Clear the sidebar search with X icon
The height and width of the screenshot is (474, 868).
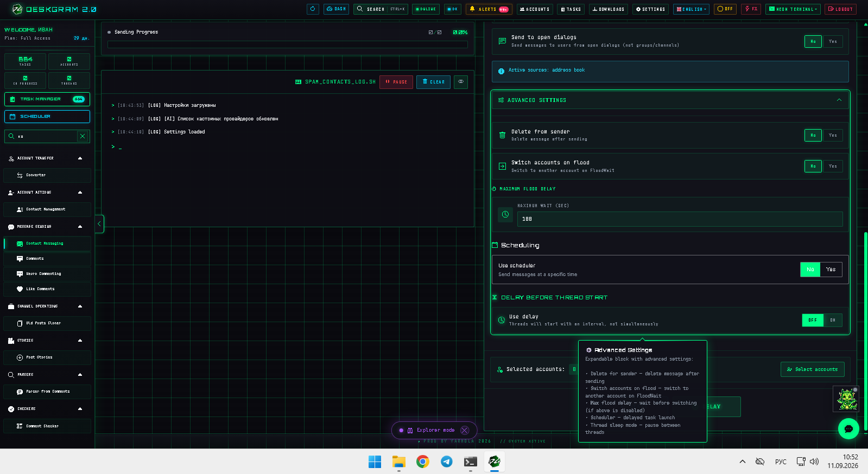(x=83, y=136)
